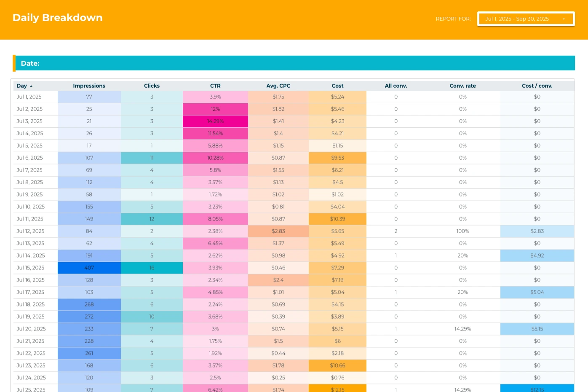Click the CTR column header
This screenshot has height=392, width=588.
215,86
